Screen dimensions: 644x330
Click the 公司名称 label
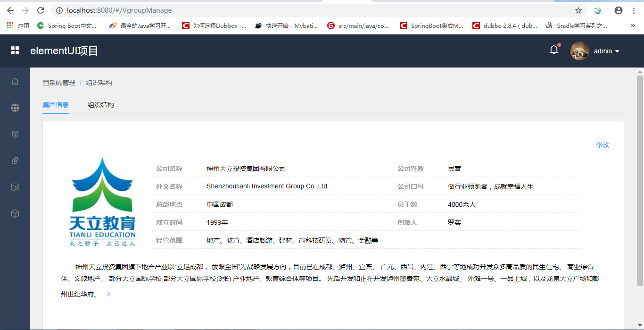coord(169,169)
